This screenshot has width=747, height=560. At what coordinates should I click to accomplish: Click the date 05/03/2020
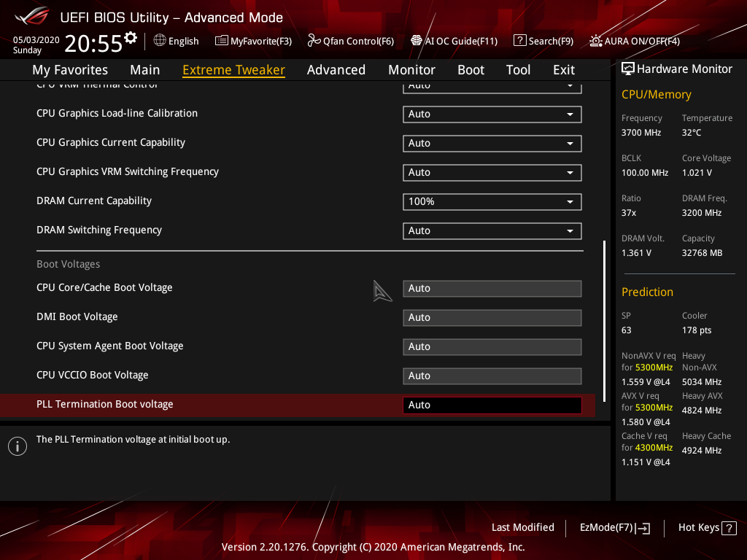coord(36,40)
